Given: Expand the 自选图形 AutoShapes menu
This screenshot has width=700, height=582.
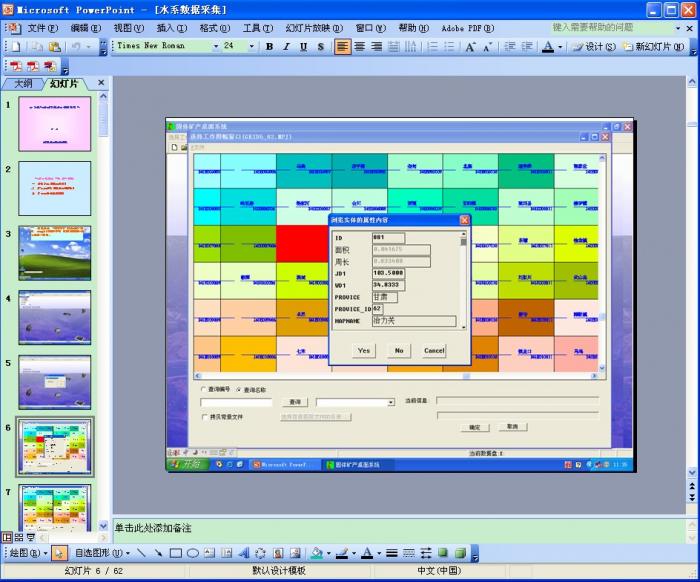Looking at the screenshot, I should point(102,553).
